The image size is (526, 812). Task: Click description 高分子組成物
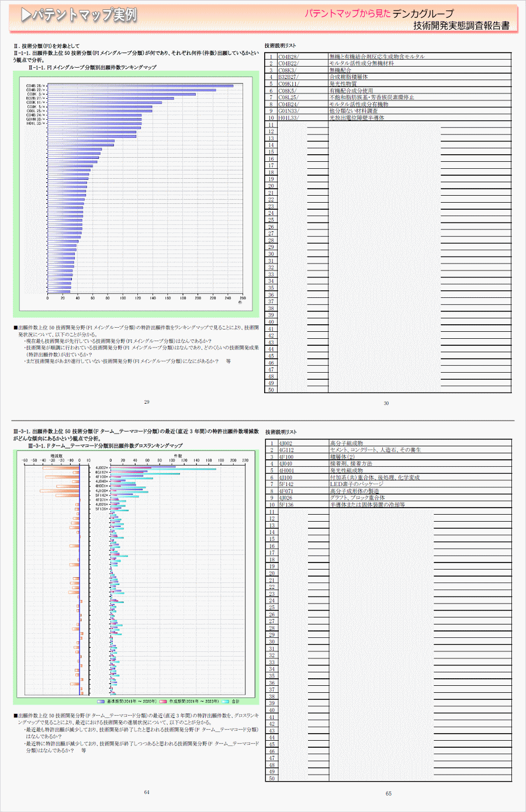click(347, 443)
